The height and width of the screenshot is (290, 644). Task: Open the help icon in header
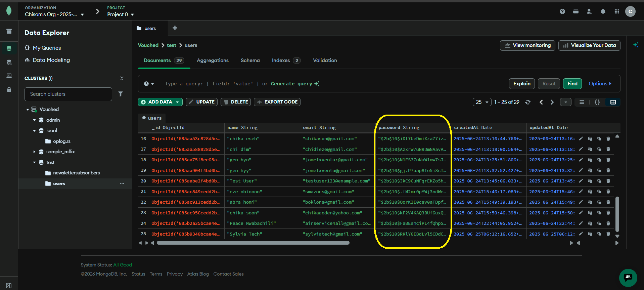pyautogui.click(x=562, y=11)
